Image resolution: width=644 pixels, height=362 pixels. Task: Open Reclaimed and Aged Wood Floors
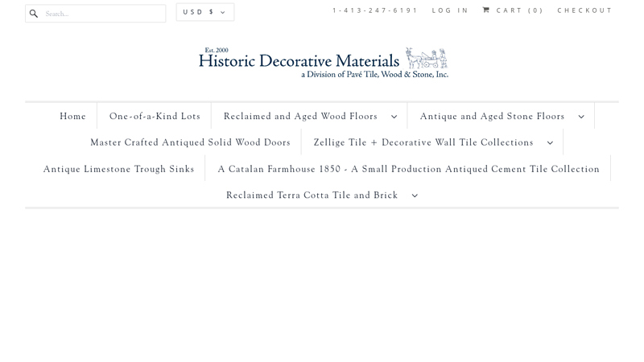pos(300,116)
